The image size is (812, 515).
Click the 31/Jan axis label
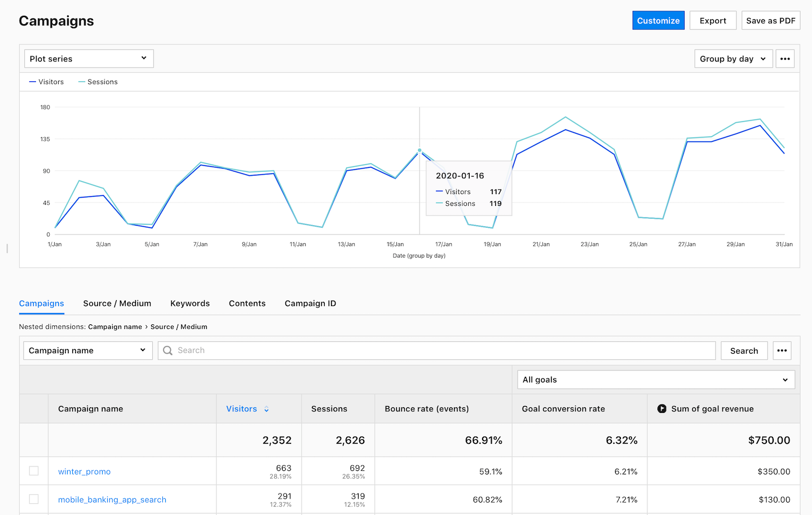tap(784, 244)
